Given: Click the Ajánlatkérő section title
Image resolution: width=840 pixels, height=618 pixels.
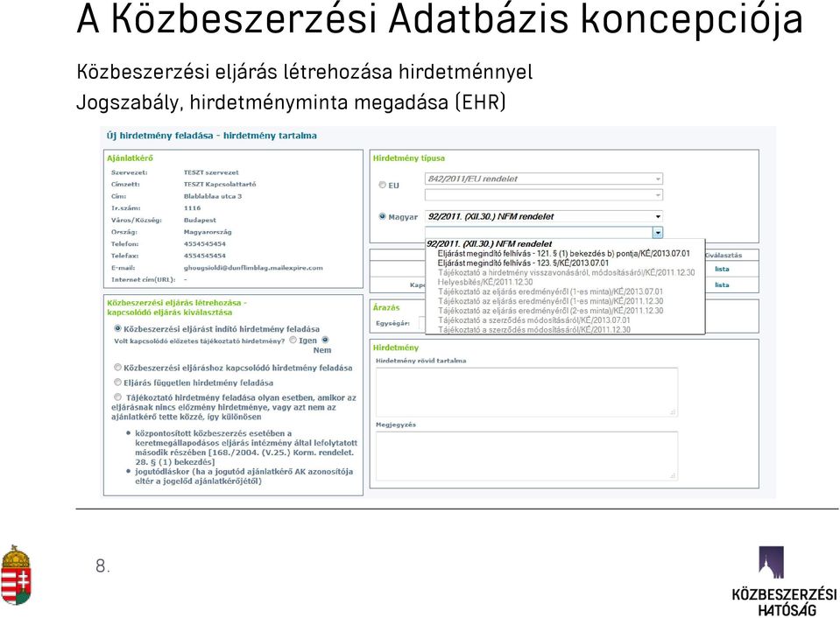Looking at the screenshot, I should tap(130, 158).
